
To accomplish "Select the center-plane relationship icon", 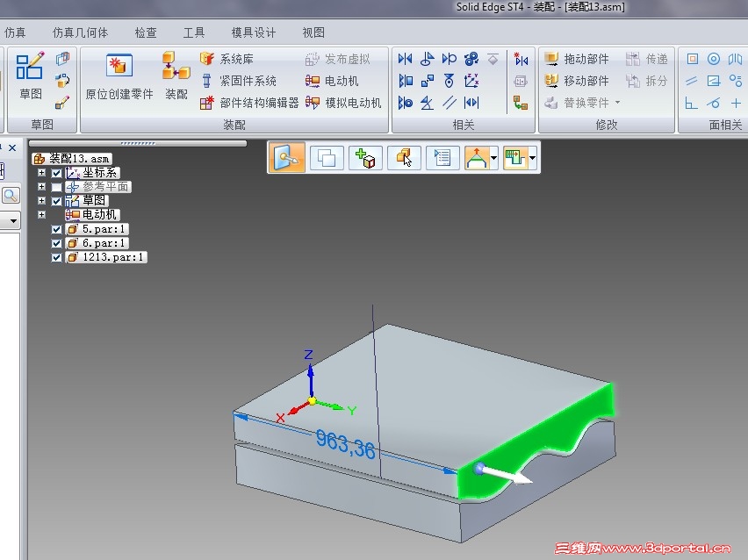I will [x=471, y=103].
